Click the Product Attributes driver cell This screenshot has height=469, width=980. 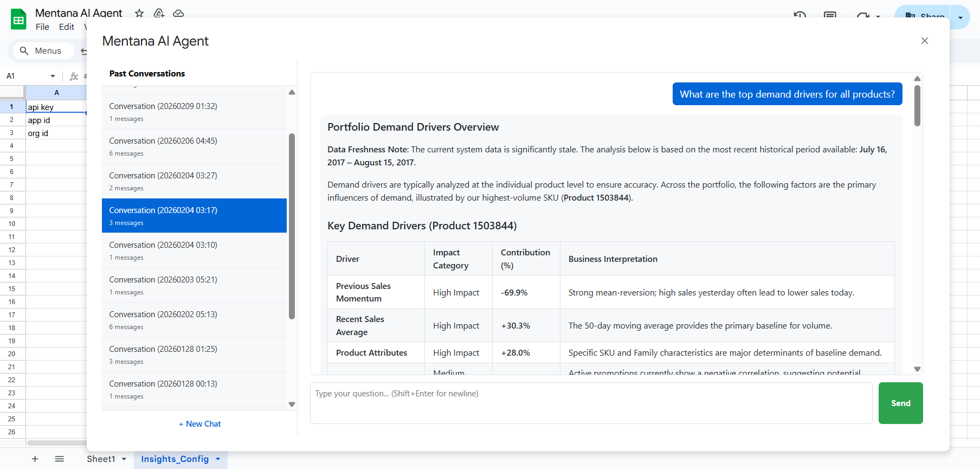click(376, 352)
